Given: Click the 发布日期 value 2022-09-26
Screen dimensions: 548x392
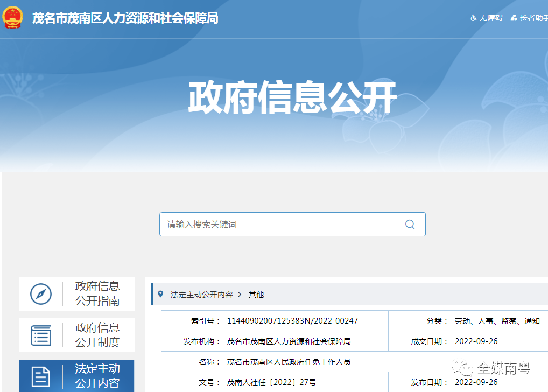Looking at the screenshot, I should click(476, 382).
